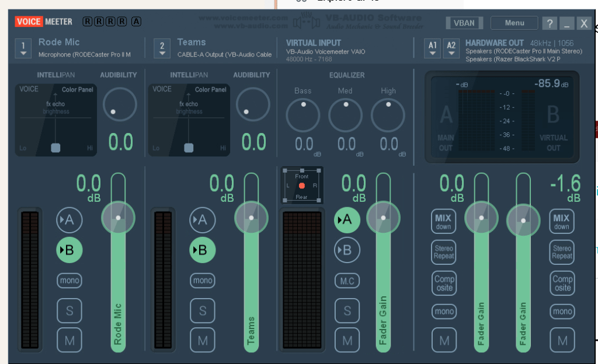Click the cassette recorder A icon in header
Image resolution: width=598 pixels, height=364 pixels.
[x=137, y=22]
